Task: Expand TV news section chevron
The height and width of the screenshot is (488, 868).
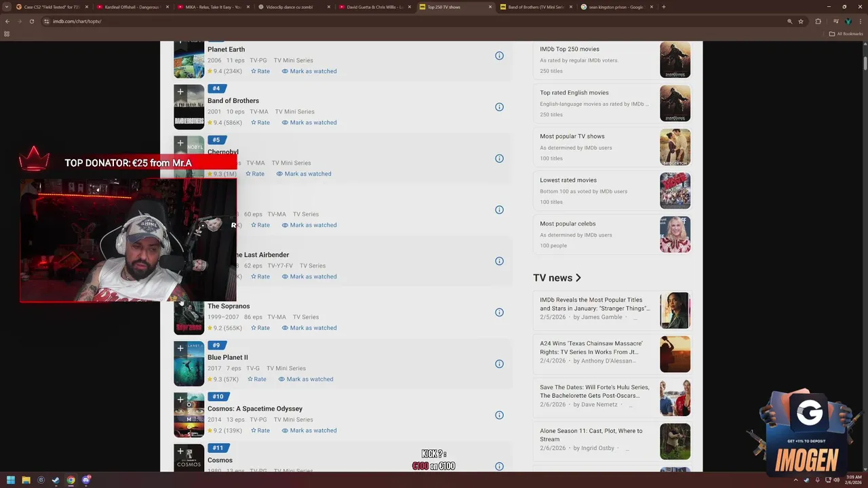Action: point(578,278)
